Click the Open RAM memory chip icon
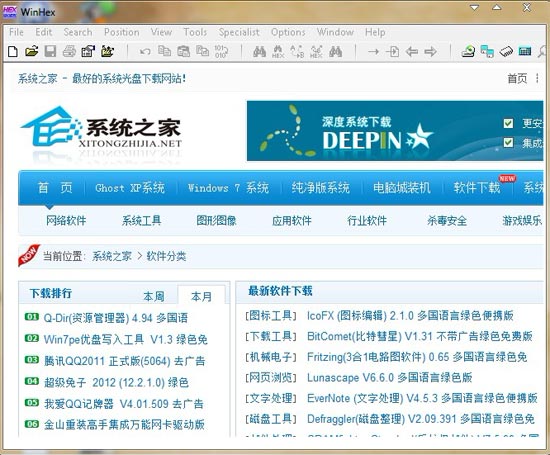The height and width of the screenshot is (455, 550). pyautogui.click(x=506, y=52)
